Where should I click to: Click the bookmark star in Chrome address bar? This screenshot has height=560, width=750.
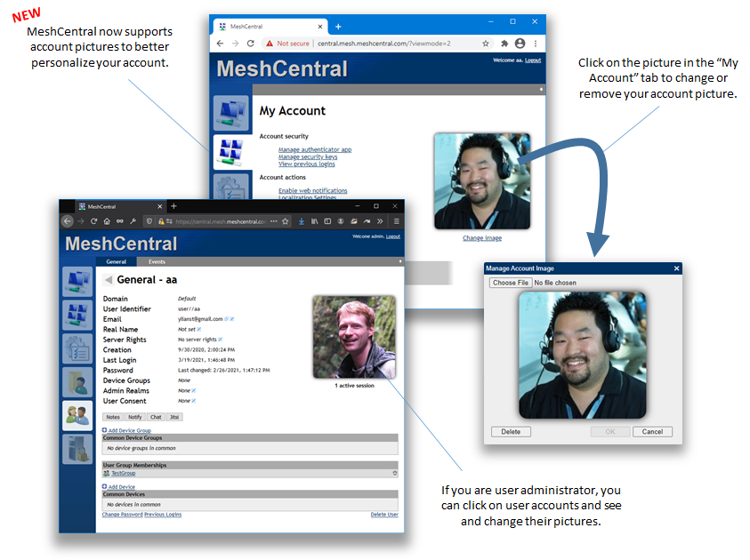(487, 44)
